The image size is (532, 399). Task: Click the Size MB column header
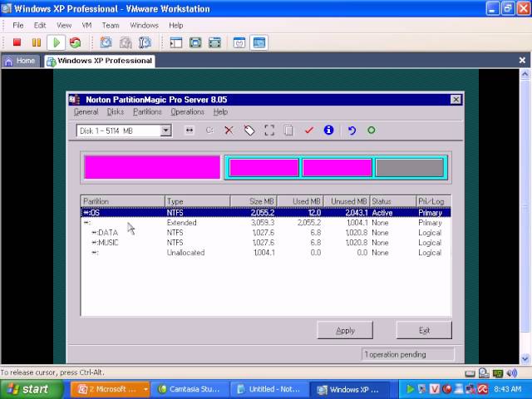coord(254,201)
